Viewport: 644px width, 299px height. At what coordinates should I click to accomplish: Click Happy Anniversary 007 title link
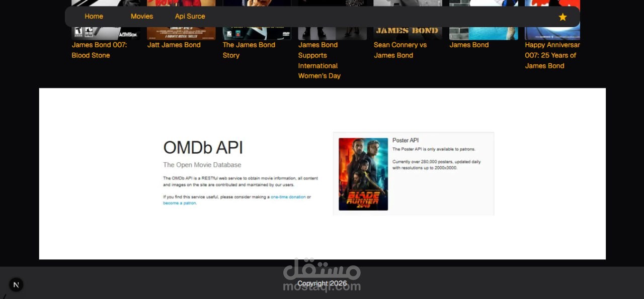point(552,55)
